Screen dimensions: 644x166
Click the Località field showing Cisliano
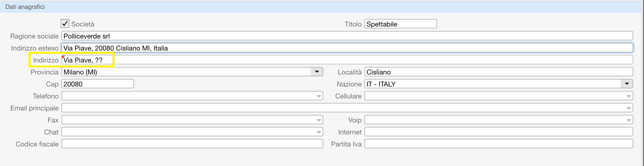click(x=498, y=72)
